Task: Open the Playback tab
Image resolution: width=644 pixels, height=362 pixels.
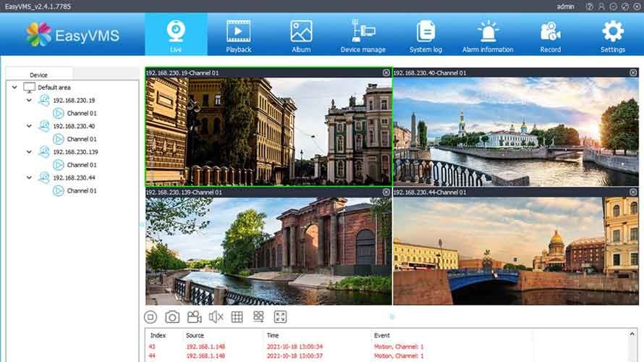Action: (238, 35)
